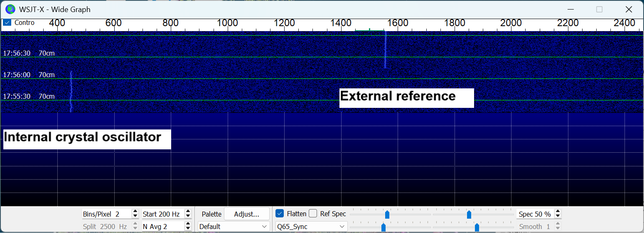Click inside the Start 200 Hz field

pyautogui.click(x=163, y=214)
